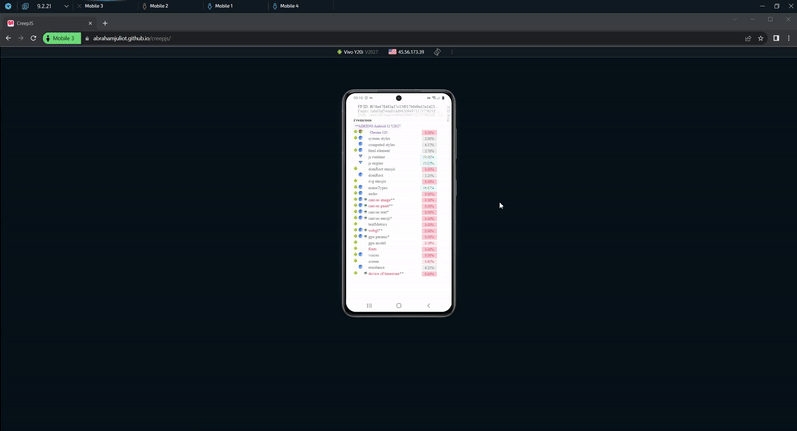Open device options three-dot menu

[x=452, y=52]
